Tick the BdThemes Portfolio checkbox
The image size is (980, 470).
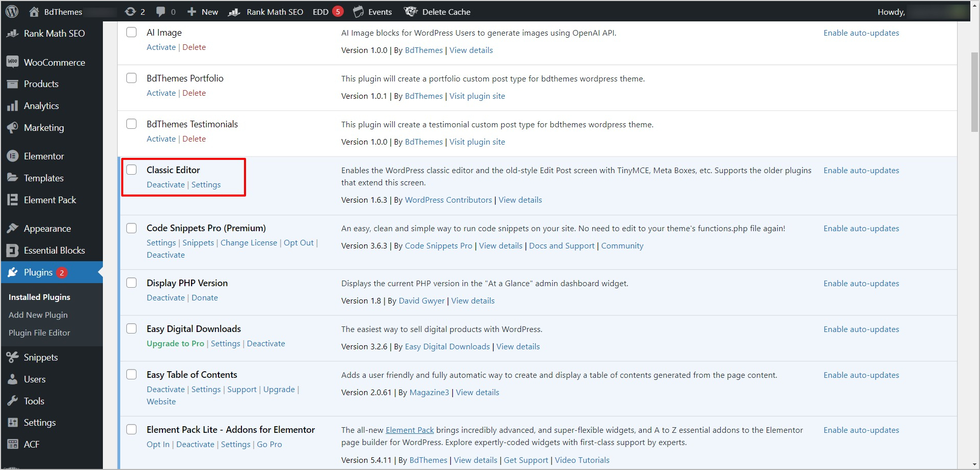[x=131, y=78]
